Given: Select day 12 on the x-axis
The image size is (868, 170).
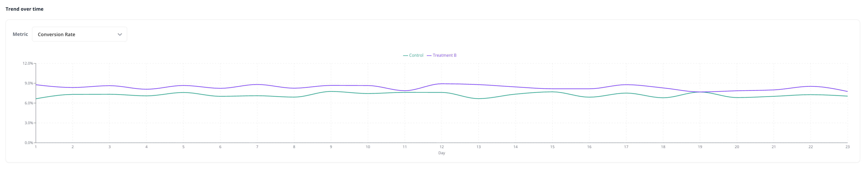Looking at the screenshot, I should 442,147.
